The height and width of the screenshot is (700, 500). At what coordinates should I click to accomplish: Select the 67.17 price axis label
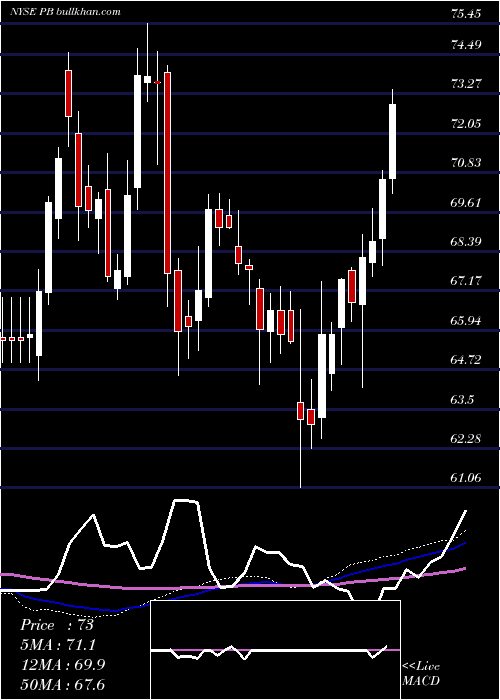(466, 281)
